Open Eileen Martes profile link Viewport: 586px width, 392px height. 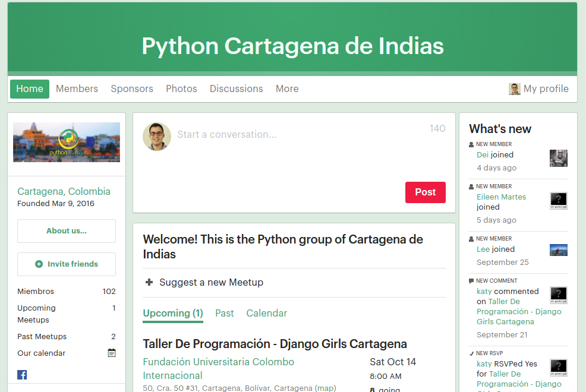501,197
